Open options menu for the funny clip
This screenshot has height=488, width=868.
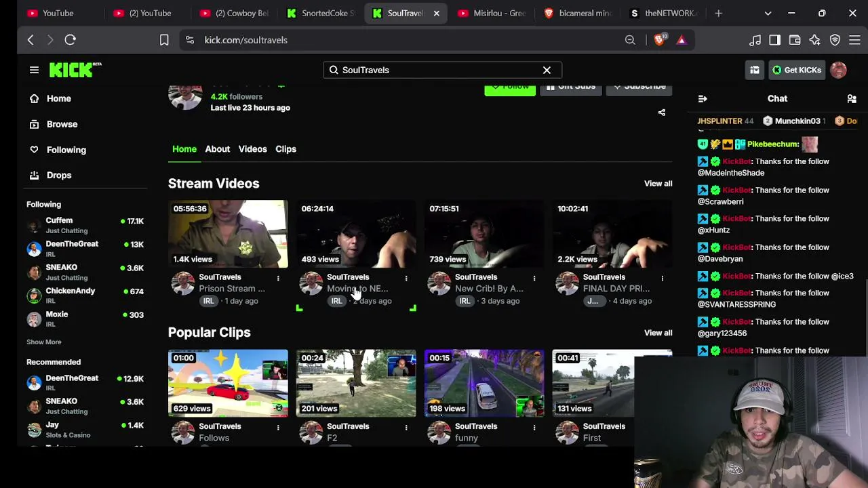(534, 427)
